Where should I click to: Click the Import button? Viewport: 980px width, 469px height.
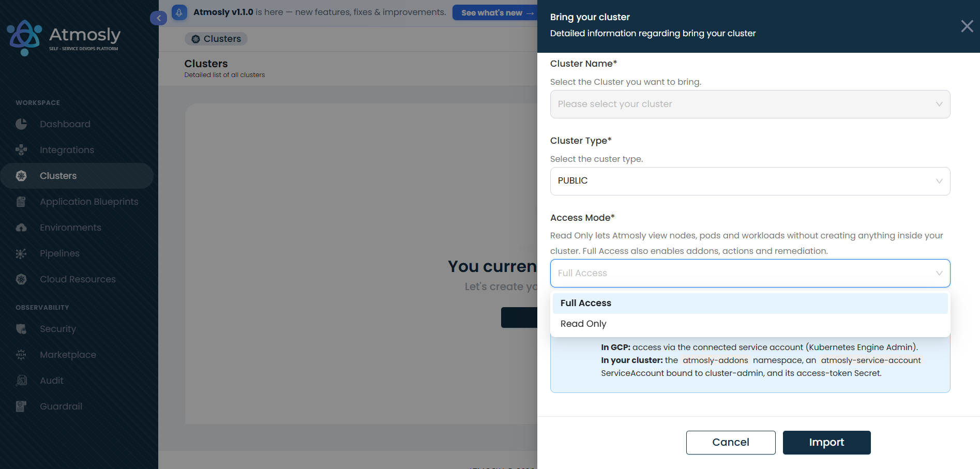pyautogui.click(x=826, y=443)
